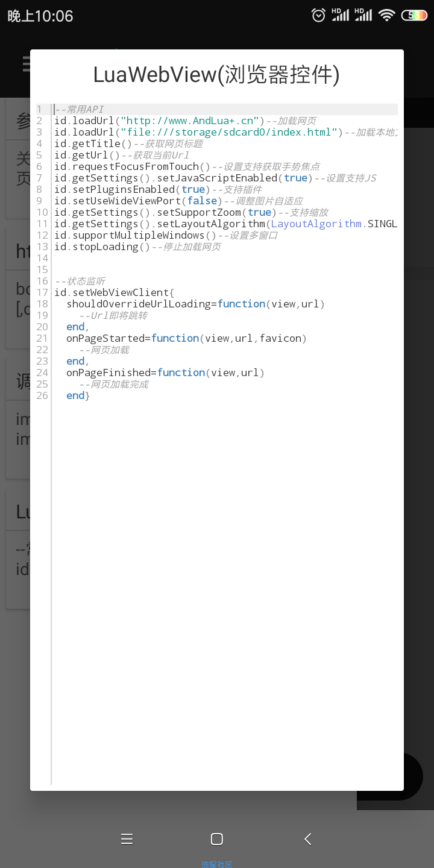
Task: Tap the onPageStarted=function(view,url,favicon) line
Action: [187, 338]
